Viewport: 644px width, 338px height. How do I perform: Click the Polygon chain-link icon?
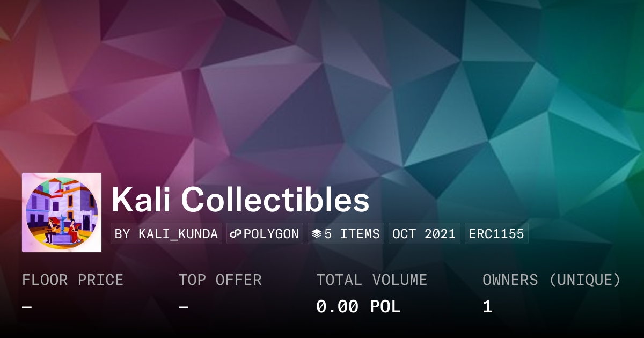[x=236, y=234]
